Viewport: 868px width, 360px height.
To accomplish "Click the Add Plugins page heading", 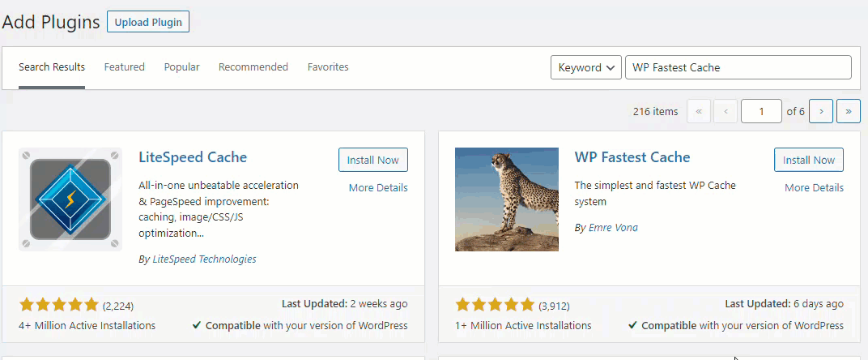I will pyautogui.click(x=51, y=22).
